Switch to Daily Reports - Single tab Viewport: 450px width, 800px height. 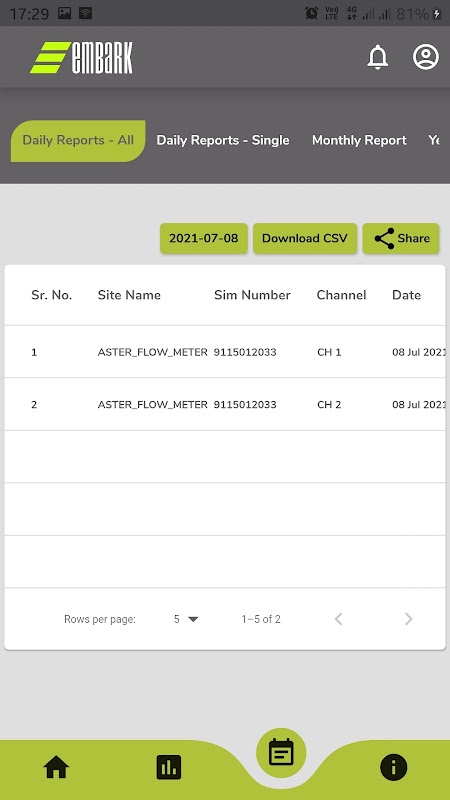click(223, 140)
